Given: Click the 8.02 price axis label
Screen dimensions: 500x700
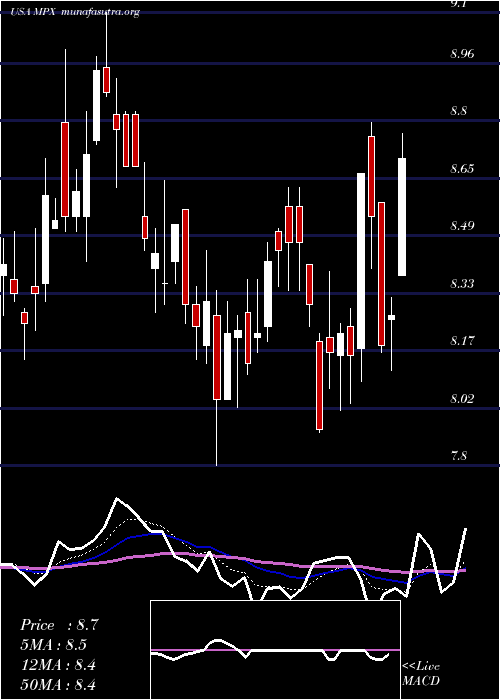Looking at the screenshot, I should click(462, 398).
